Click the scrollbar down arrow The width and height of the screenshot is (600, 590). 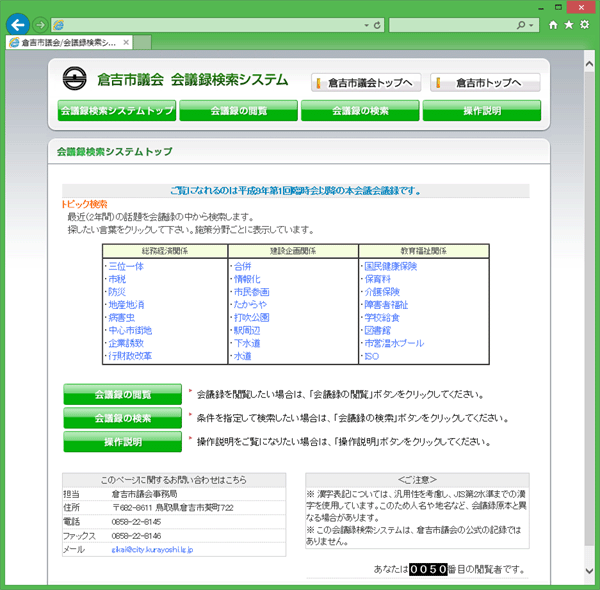click(x=590, y=571)
